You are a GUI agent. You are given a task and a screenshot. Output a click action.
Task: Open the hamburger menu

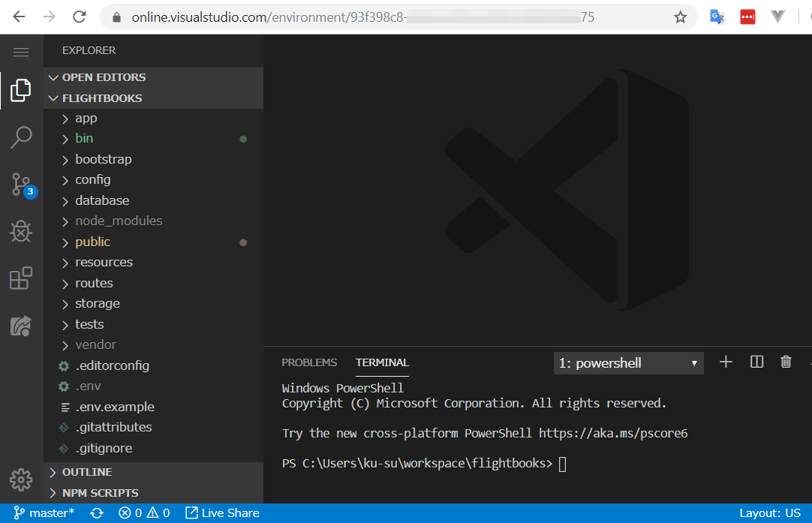(x=20, y=51)
